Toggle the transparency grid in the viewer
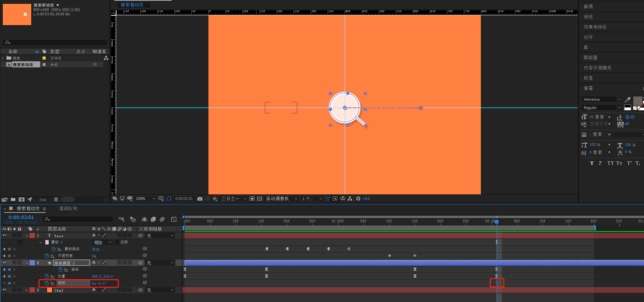The image size is (644, 302). 260,198
